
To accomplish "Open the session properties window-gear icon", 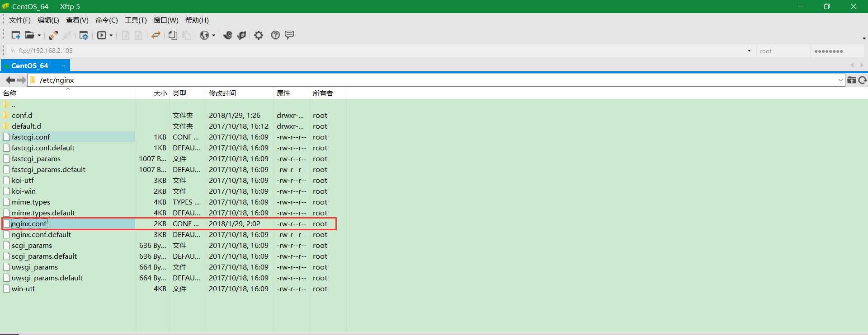I will click(x=84, y=35).
